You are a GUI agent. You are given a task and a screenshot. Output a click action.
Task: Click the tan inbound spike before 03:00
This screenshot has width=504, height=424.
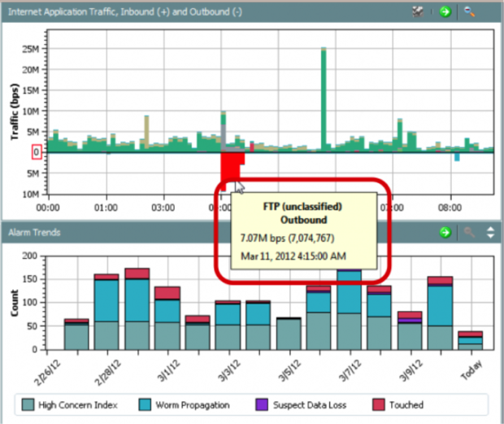tap(146, 132)
